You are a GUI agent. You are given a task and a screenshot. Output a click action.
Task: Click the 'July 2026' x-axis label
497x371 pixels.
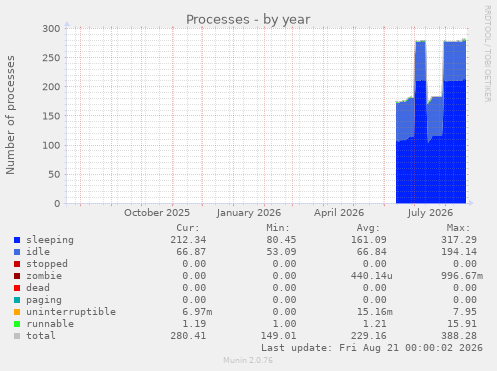pos(430,213)
